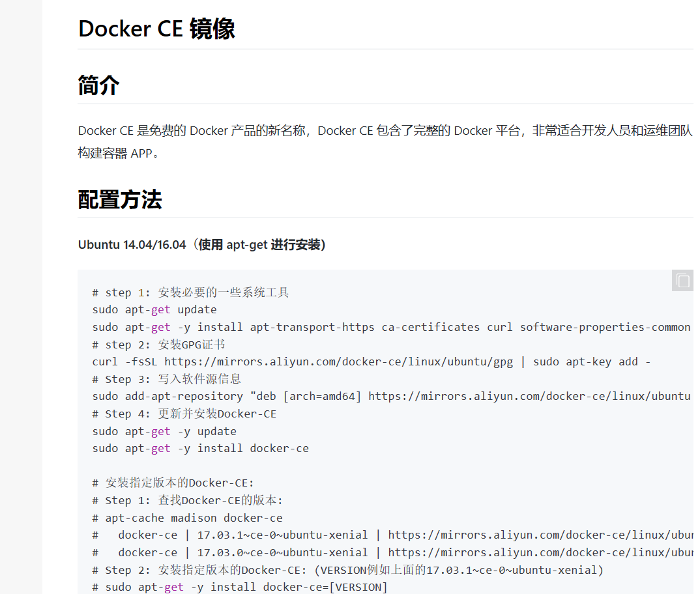Click the comment '# step 2: 安装GPG证书'

click(158, 345)
